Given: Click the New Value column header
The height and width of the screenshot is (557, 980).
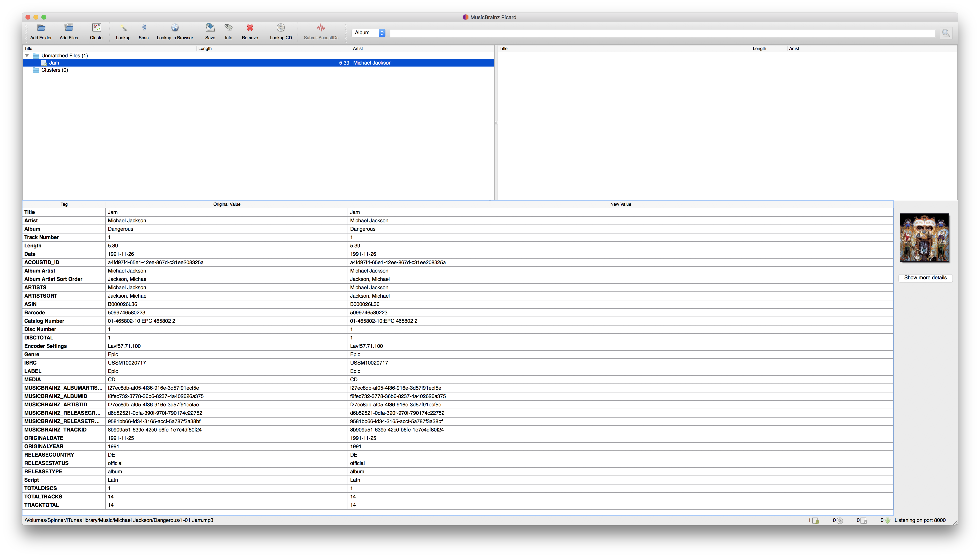Looking at the screenshot, I should coord(620,204).
